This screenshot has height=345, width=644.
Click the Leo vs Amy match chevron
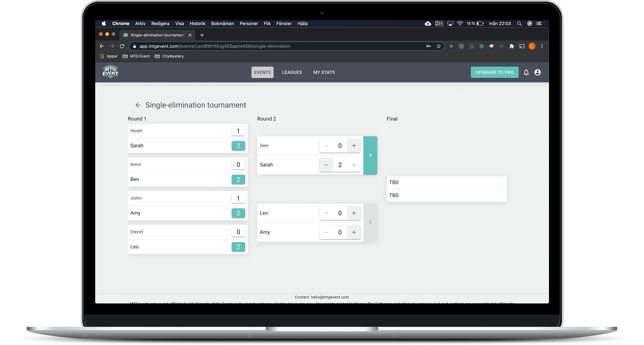point(370,223)
